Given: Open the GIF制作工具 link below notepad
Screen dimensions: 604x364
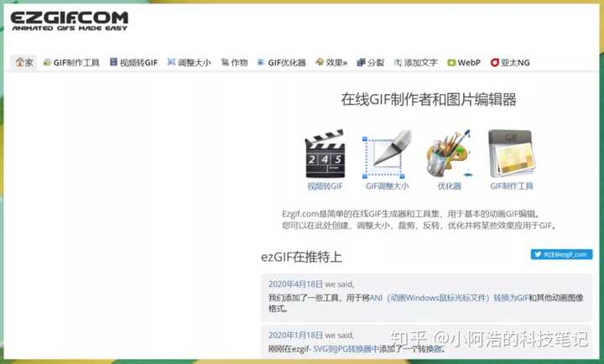Looking at the screenshot, I should (x=512, y=186).
